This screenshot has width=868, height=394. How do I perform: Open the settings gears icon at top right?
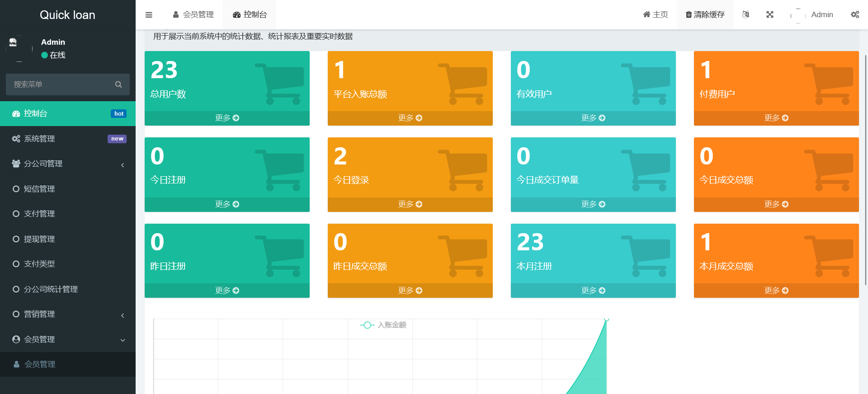tap(854, 14)
